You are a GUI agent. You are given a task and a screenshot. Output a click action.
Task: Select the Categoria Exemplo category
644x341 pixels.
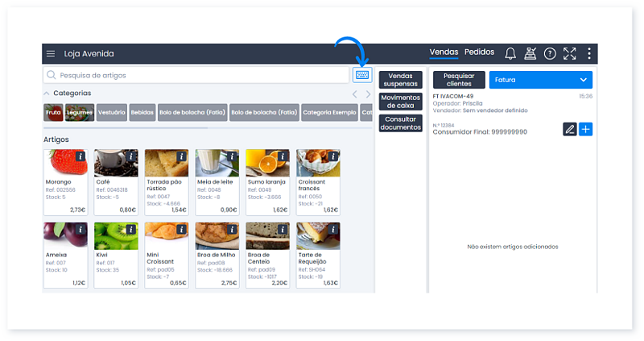[x=329, y=112]
